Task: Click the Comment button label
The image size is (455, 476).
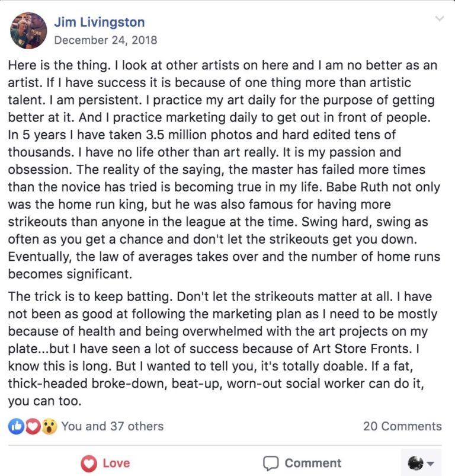Action: pos(313,463)
